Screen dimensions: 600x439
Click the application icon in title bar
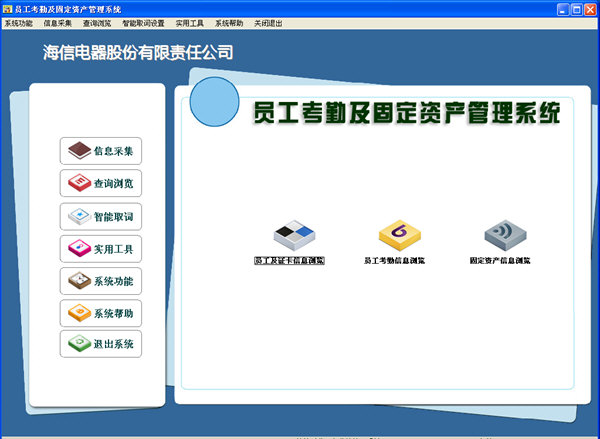pyautogui.click(x=8, y=8)
